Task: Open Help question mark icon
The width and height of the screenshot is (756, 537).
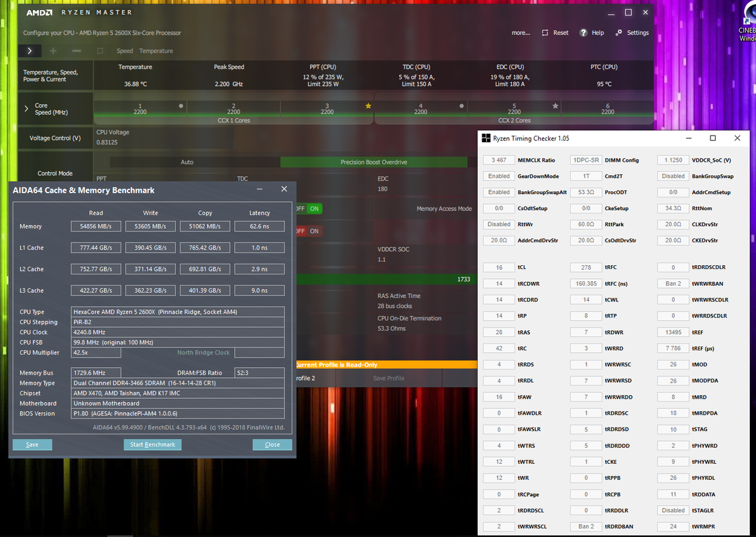Action: pyautogui.click(x=584, y=32)
